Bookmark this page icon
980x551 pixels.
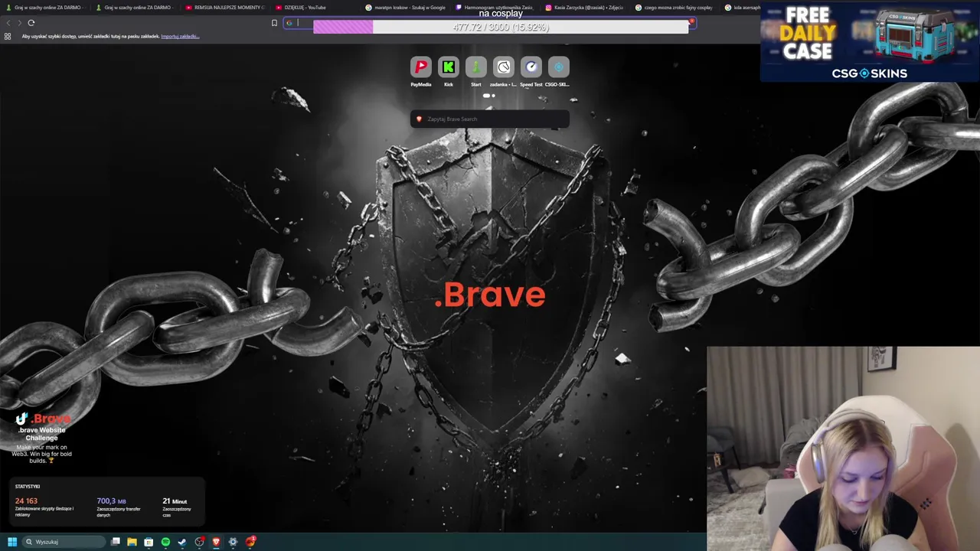pyautogui.click(x=274, y=23)
